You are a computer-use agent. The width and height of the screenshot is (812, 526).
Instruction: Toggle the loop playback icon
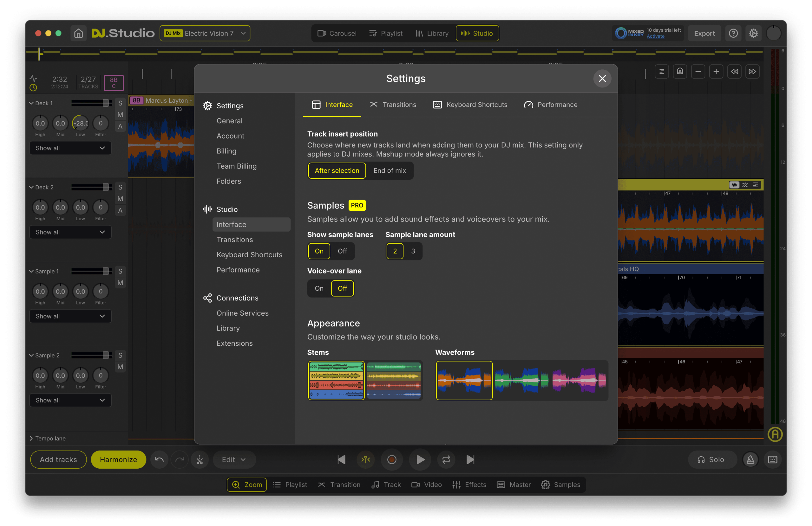coord(446,459)
